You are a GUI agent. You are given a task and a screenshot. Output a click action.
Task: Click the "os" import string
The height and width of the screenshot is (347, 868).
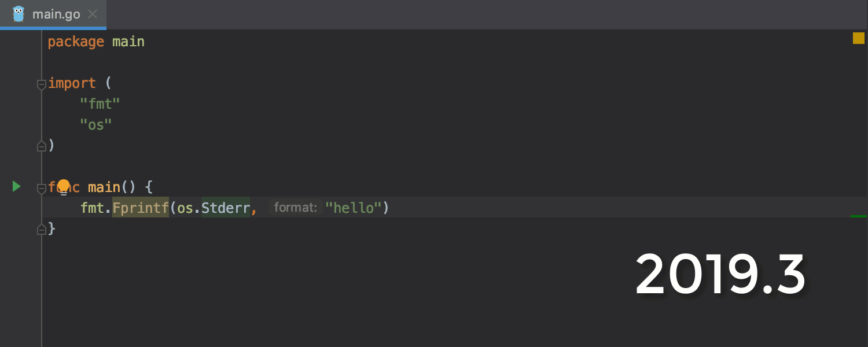point(96,124)
